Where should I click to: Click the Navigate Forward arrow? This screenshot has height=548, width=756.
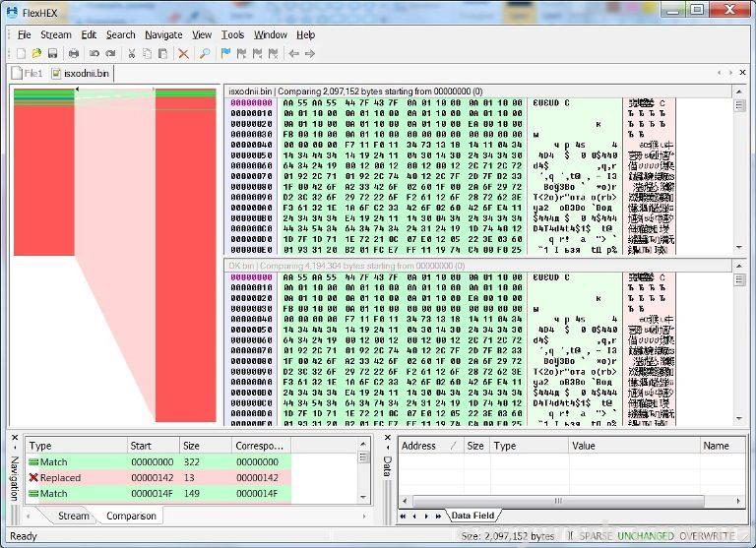tap(310, 53)
